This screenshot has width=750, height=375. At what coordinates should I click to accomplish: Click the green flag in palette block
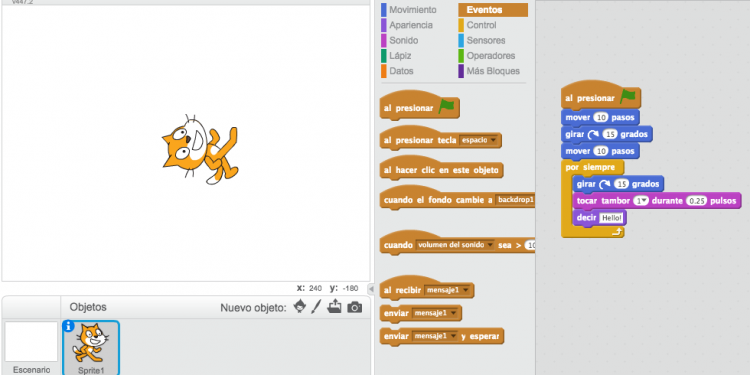pyautogui.click(x=447, y=106)
